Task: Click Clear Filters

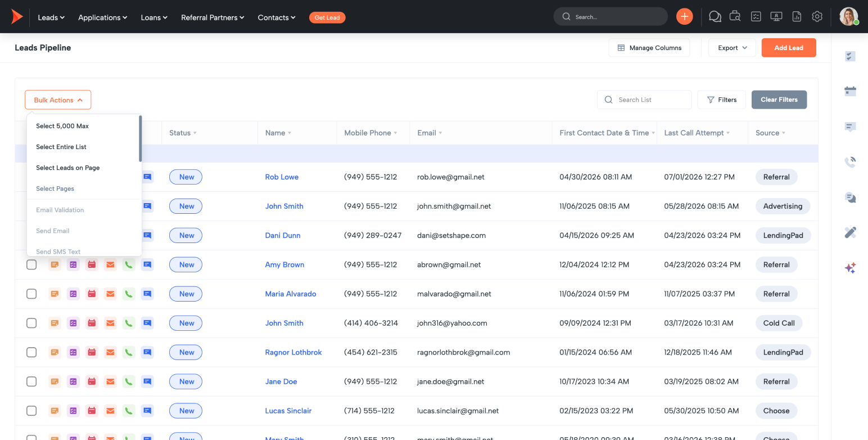Action: click(779, 100)
